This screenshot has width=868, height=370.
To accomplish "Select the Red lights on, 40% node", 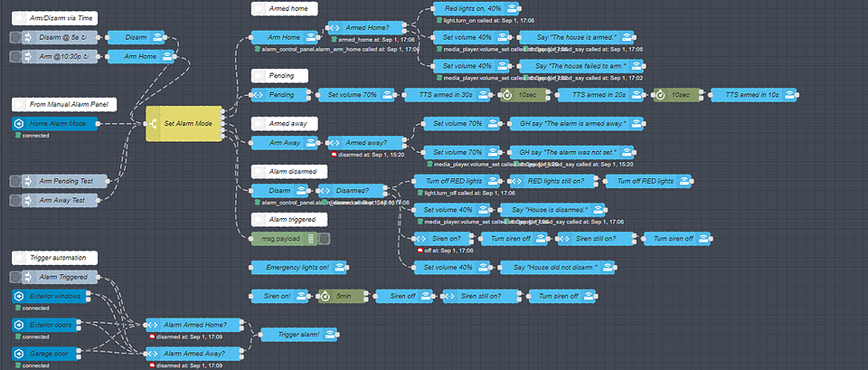I will point(476,8).
